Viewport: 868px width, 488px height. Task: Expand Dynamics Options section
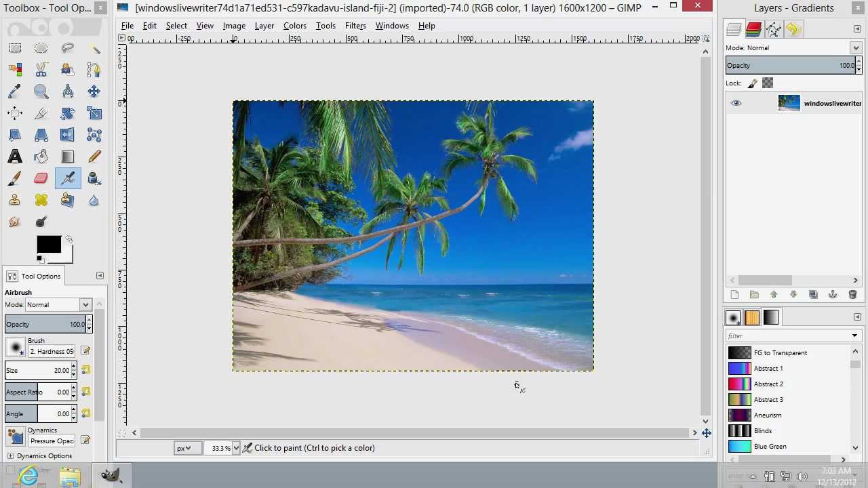pyautogui.click(x=10, y=456)
